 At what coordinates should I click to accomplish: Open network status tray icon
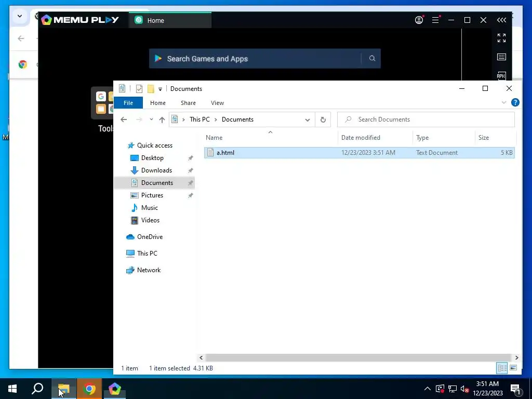point(453,389)
